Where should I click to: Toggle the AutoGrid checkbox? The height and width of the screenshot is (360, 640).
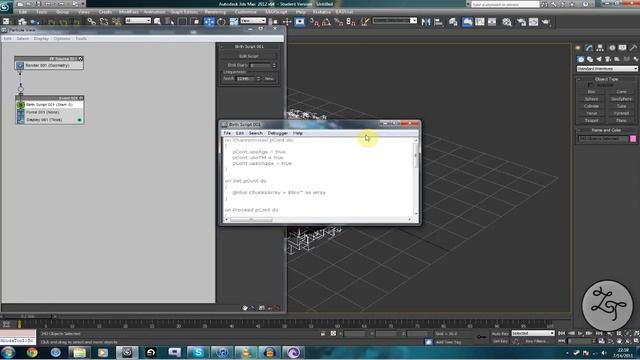click(x=591, y=85)
